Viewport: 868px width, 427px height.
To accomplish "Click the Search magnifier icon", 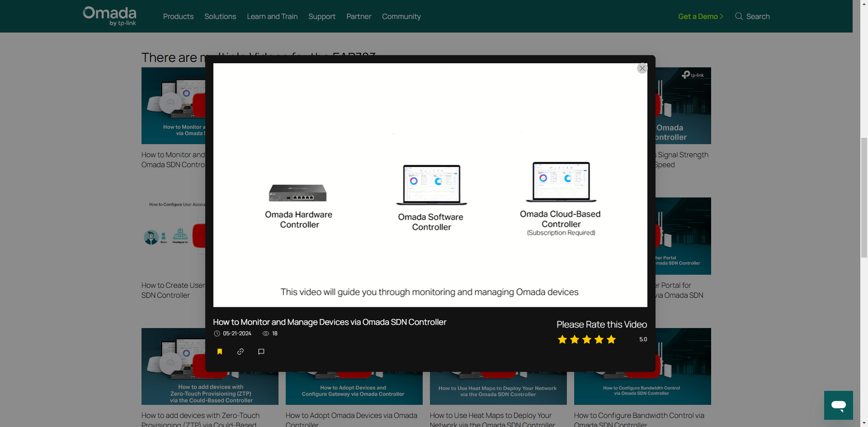I will tap(739, 16).
